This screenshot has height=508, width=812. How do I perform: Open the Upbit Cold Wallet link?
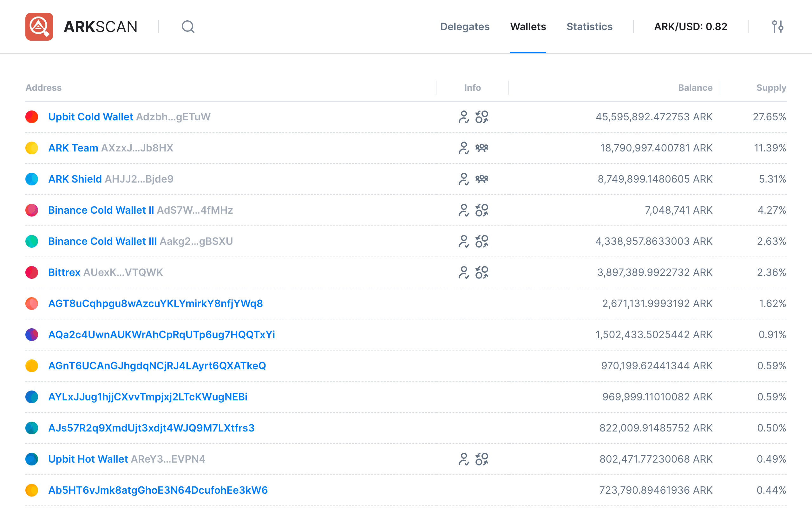tap(91, 117)
